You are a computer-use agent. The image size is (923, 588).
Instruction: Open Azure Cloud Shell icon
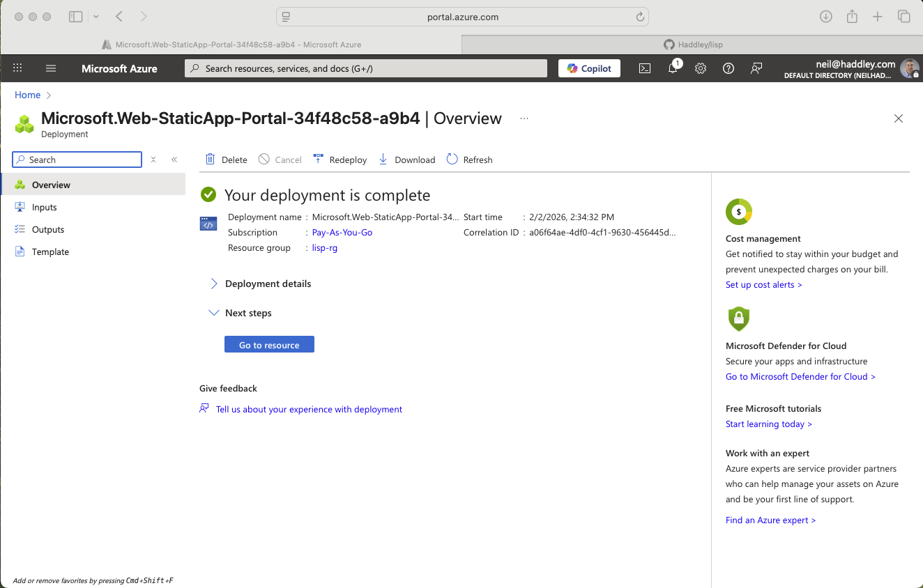click(645, 68)
